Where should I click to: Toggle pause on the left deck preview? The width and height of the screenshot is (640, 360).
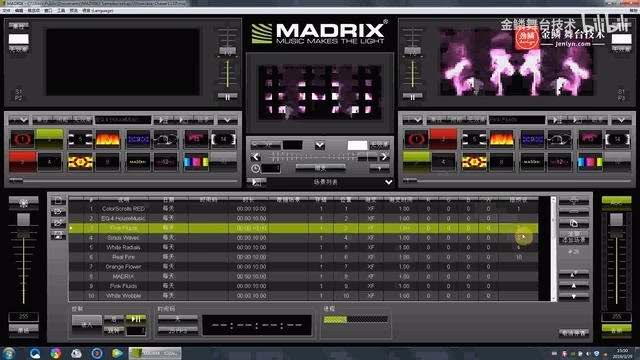227,97
